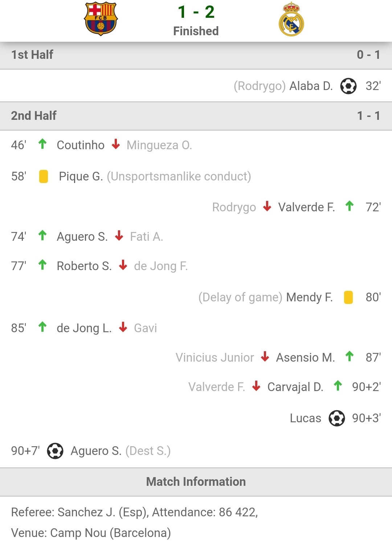Screen dimensions: 392x541
Task: Click the referee Sanchez J. info line
Action: (x=134, y=512)
